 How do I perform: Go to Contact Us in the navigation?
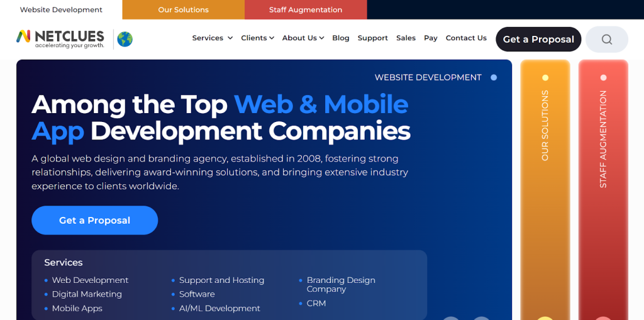point(466,38)
